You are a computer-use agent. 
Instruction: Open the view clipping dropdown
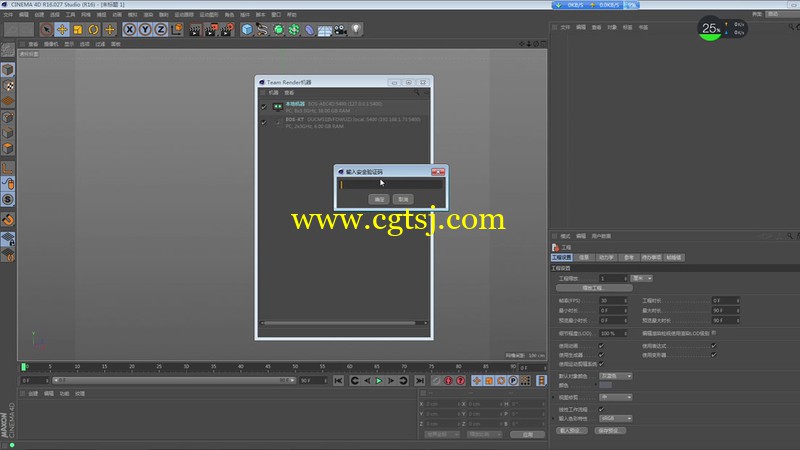pos(616,397)
